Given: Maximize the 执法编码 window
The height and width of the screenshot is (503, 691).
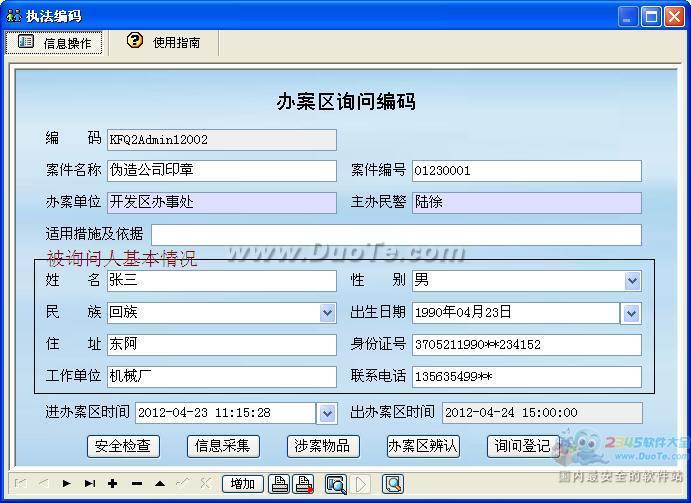Looking at the screenshot, I should tap(651, 17).
